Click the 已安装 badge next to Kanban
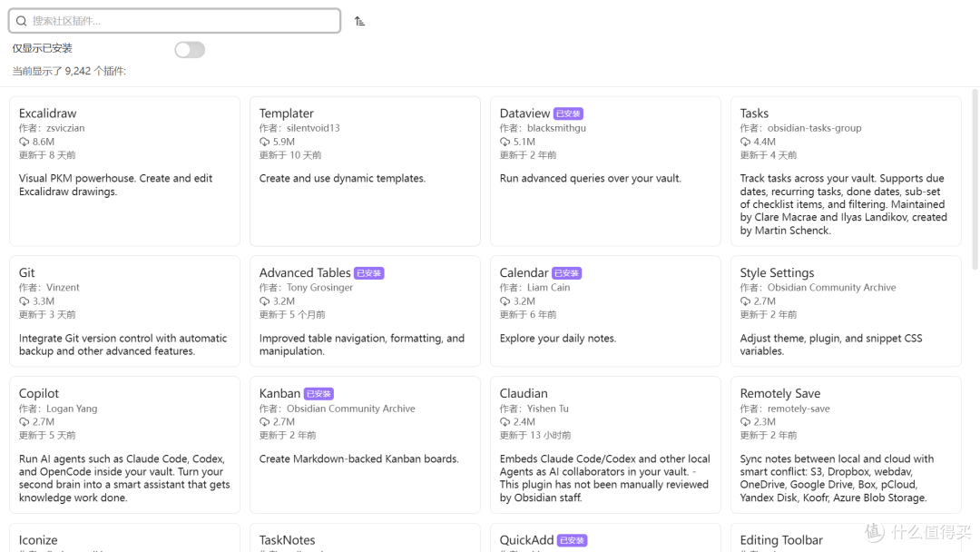 (x=318, y=394)
